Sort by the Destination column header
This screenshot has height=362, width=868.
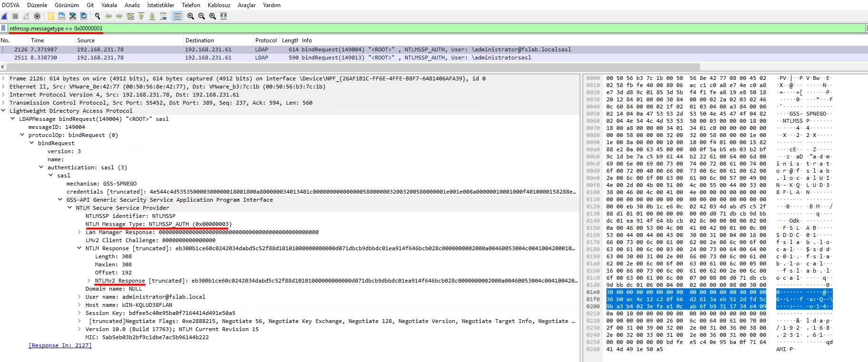[x=218, y=40]
